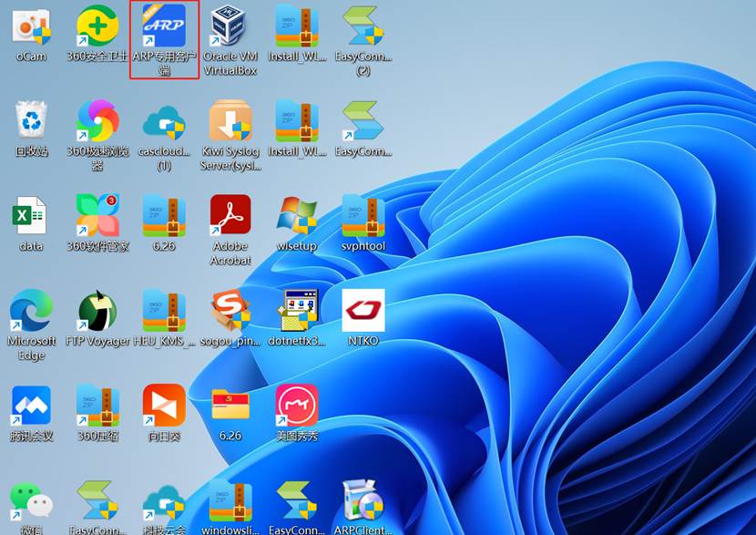Screen dimensions: 756x535
Task: Click the svpntool zip archive
Action: tap(363, 216)
